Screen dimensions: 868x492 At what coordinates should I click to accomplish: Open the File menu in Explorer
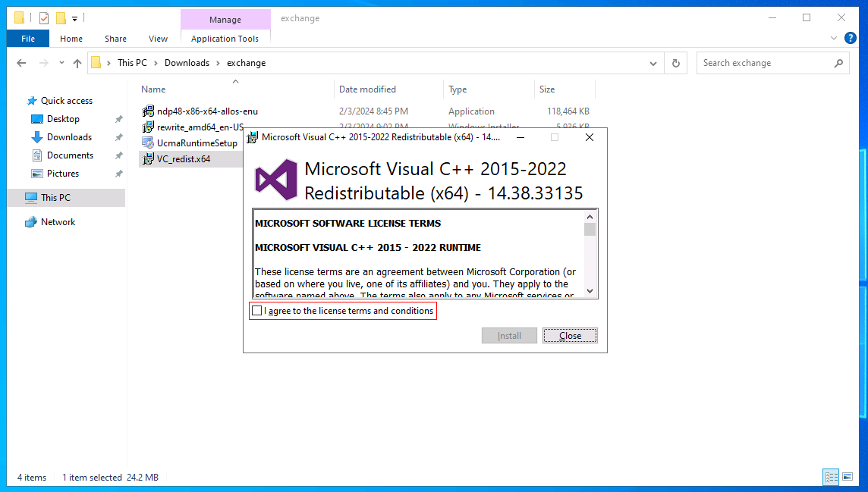27,39
